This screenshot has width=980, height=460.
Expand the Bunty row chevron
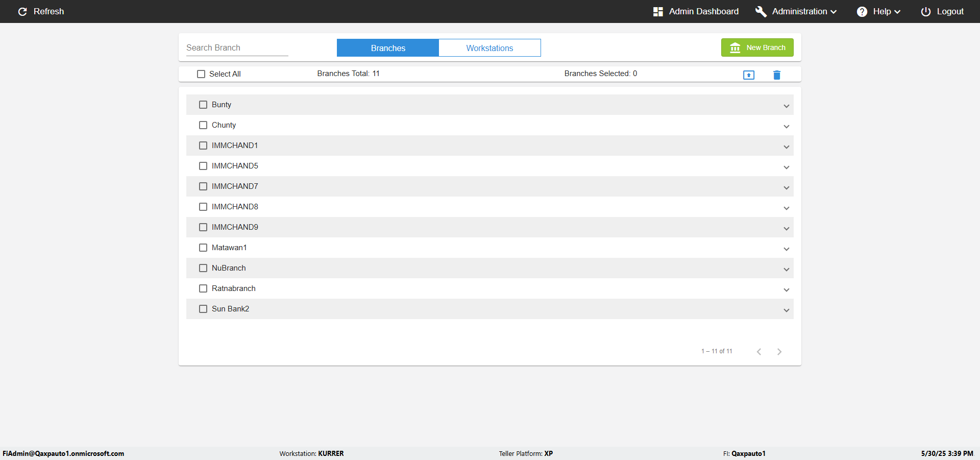point(787,106)
